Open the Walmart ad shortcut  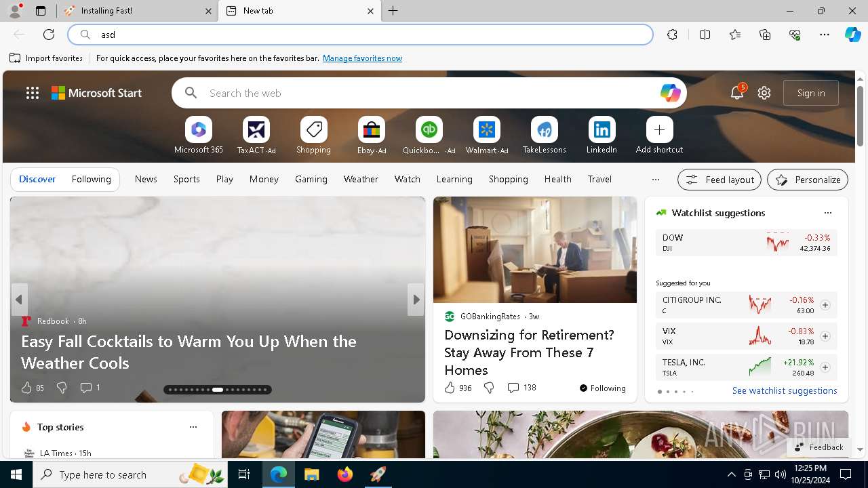click(487, 136)
